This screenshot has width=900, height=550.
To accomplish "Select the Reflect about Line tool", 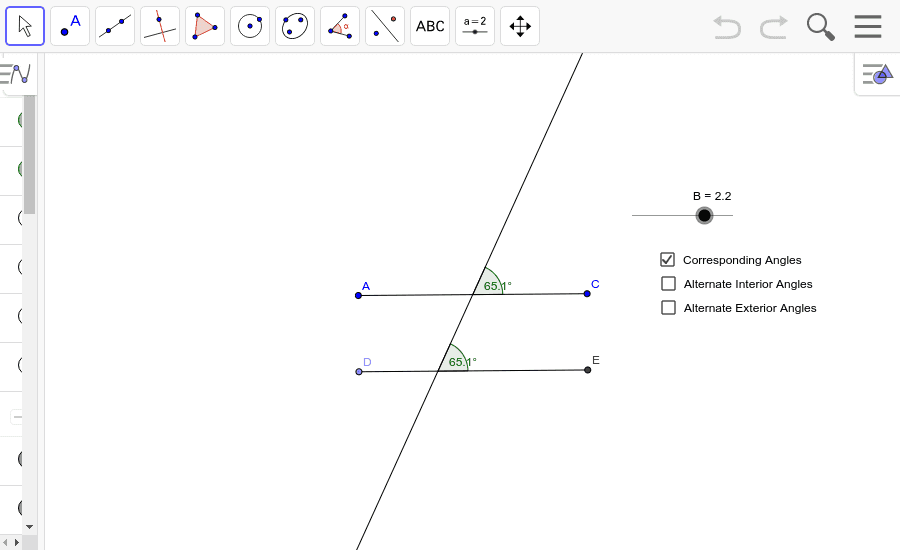I will [385, 26].
